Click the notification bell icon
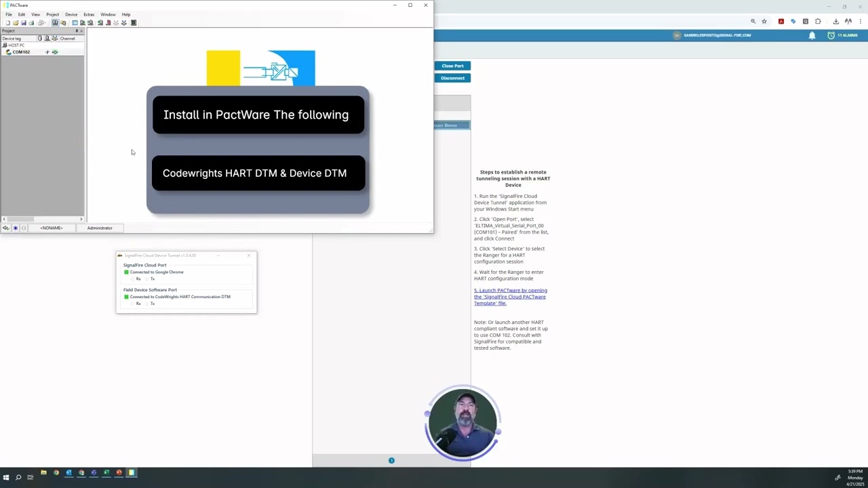868x488 pixels. [812, 35]
